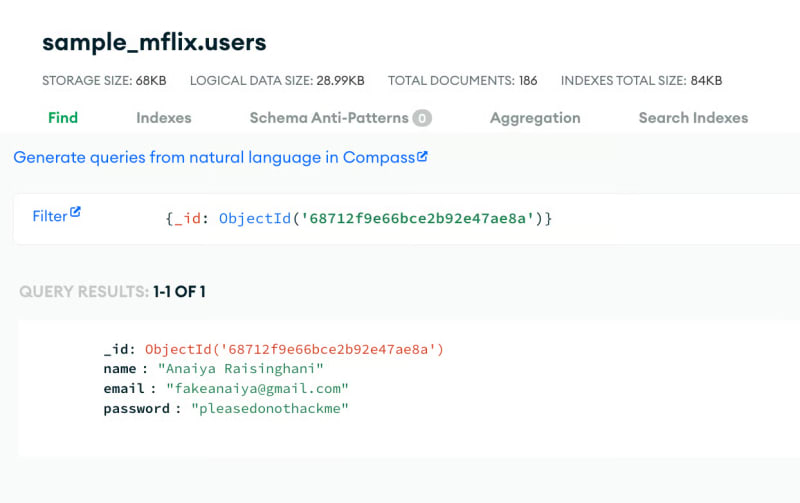Click the Storage Size 68KB stat
The height and width of the screenshot is (503, 800).
(x=104, y=80)
